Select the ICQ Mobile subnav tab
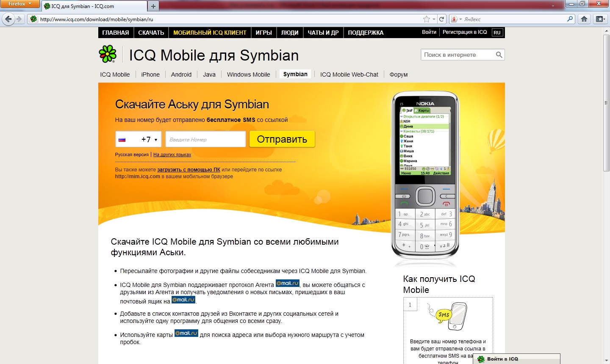 point(115,74)
